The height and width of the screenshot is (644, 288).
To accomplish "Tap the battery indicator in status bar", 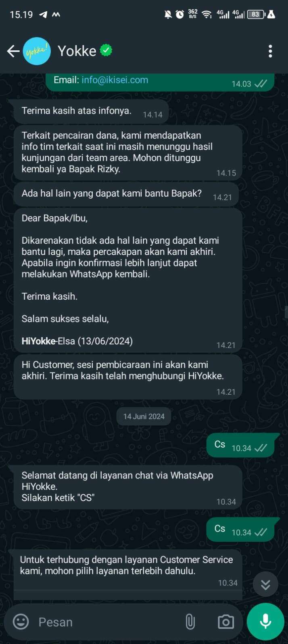I will click(x=256, y=14).
